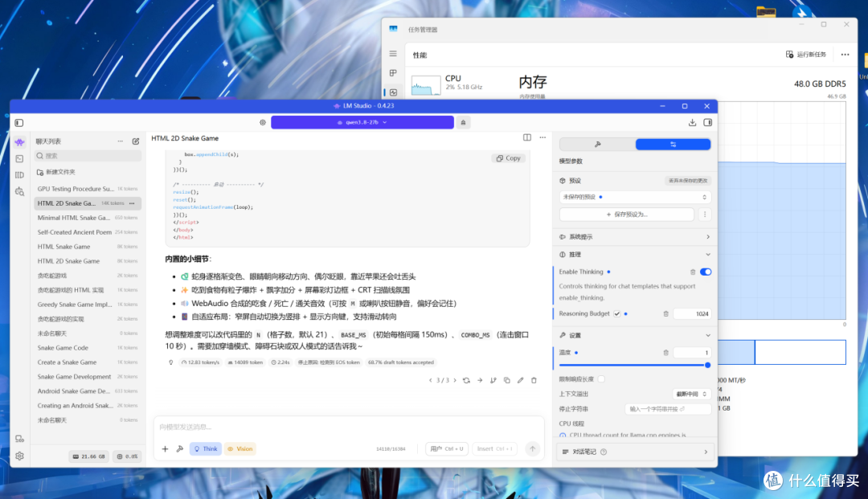Viewport: 868px width, 499px height.
Task: Open preset more options (vertical dots)
Action: click(x=705, y=214)
